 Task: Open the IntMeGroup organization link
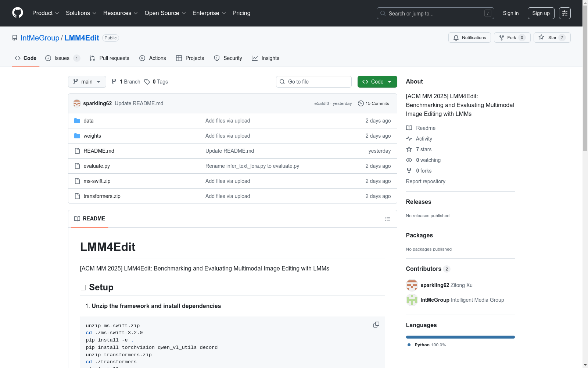(x=40, y=38)
